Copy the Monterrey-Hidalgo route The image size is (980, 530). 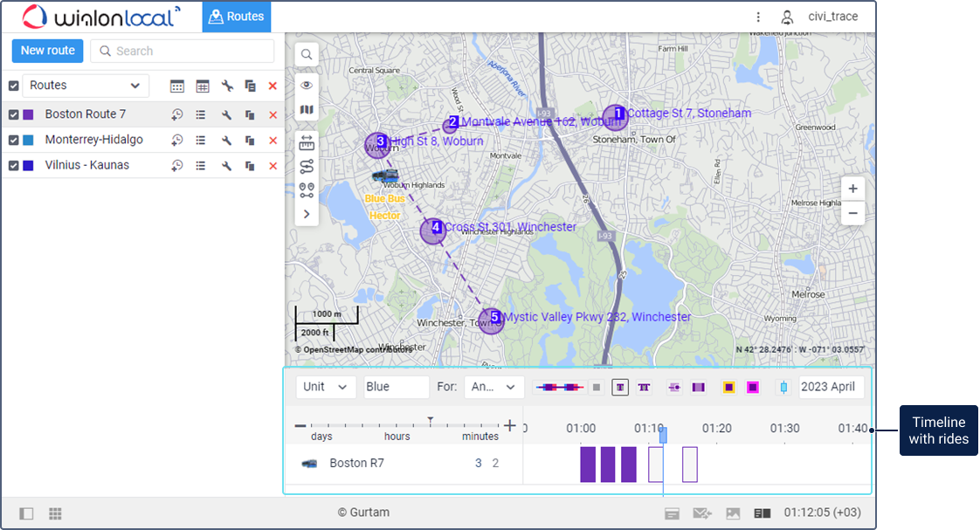[250, 141]
